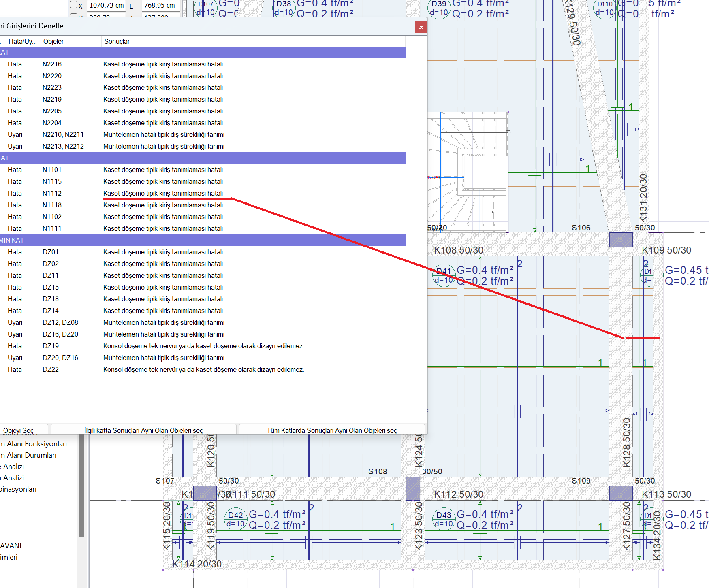
Task: Select error row DZ11
Action: click(x=203, y=275)
